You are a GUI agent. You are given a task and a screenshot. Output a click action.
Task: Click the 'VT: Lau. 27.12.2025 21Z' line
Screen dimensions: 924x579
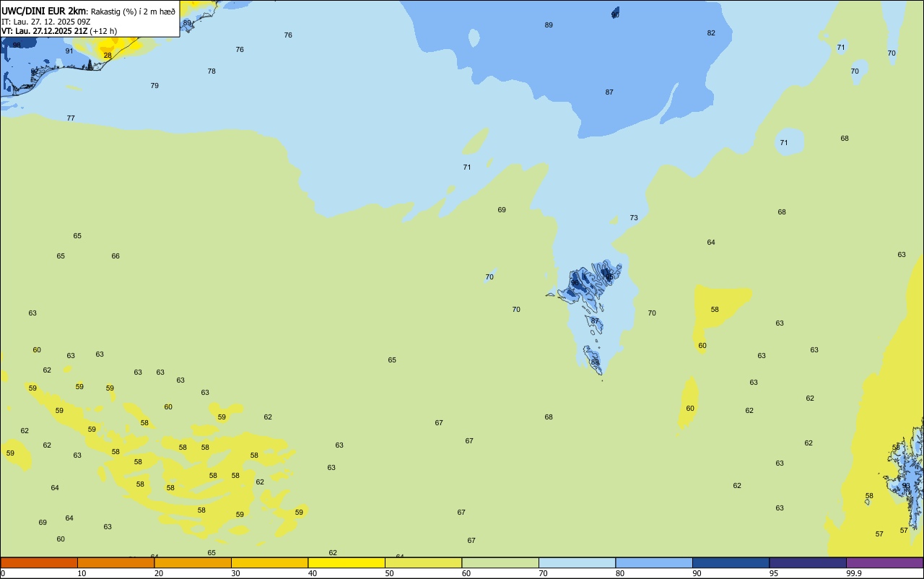(x=44, y=31)
